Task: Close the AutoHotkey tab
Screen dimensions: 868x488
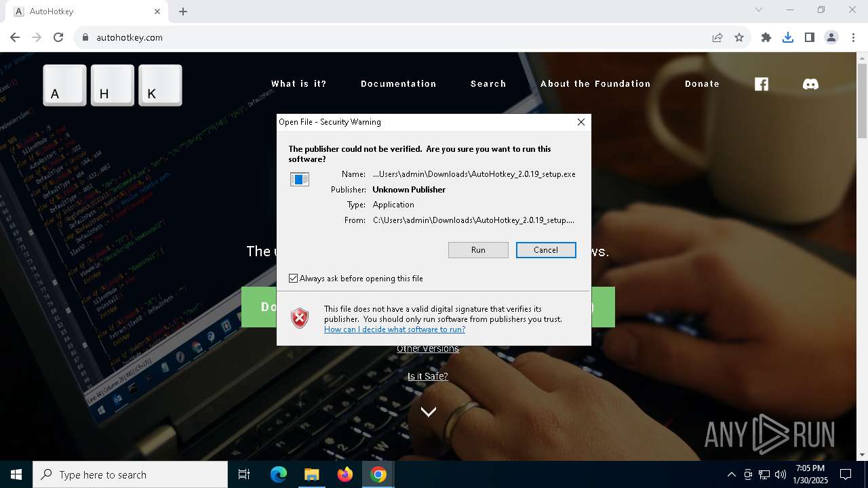Action: pos(157,12)
